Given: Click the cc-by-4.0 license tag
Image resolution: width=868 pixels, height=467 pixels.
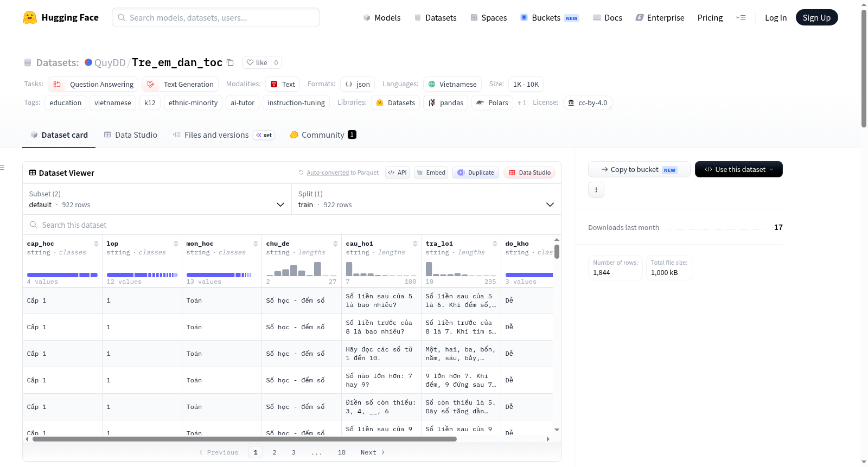Looking at the screenshot, I should pyautogui.click(x=588, y=103).
